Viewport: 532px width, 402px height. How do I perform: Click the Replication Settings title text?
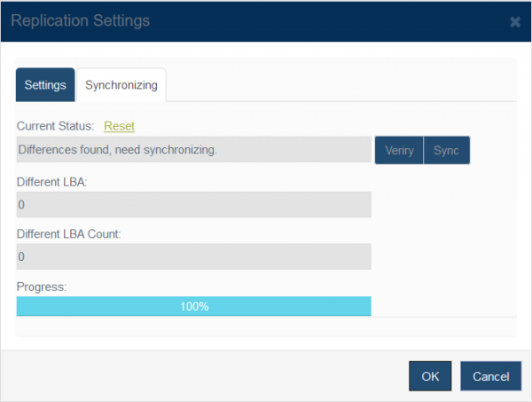[81, 20]
